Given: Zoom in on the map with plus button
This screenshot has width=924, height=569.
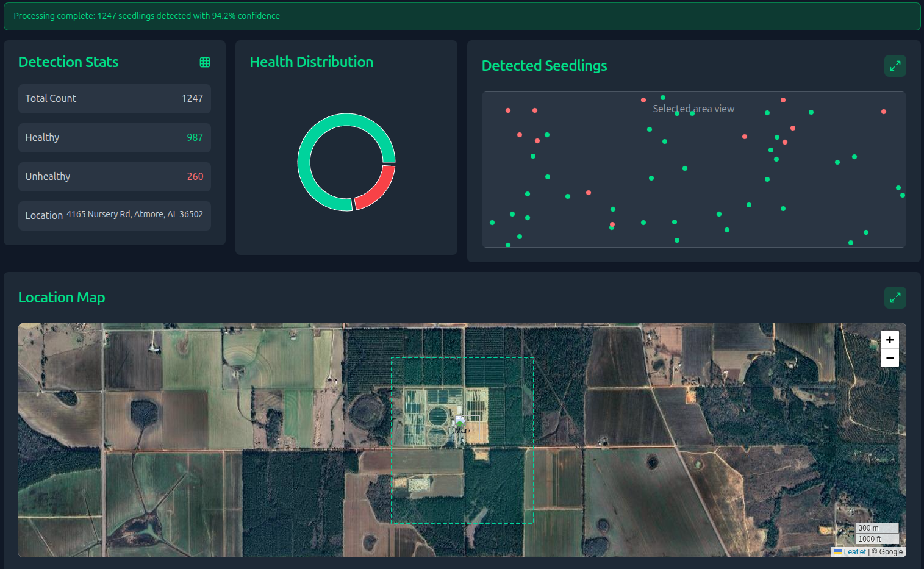Looking at the screenshot, I should (889, 340).
